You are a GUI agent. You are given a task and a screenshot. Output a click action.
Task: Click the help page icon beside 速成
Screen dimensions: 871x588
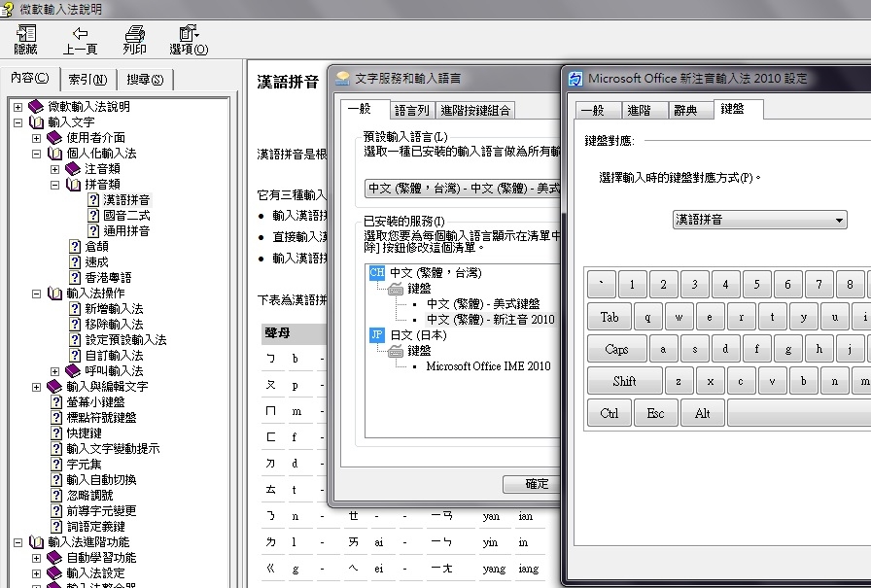point(75,262)
